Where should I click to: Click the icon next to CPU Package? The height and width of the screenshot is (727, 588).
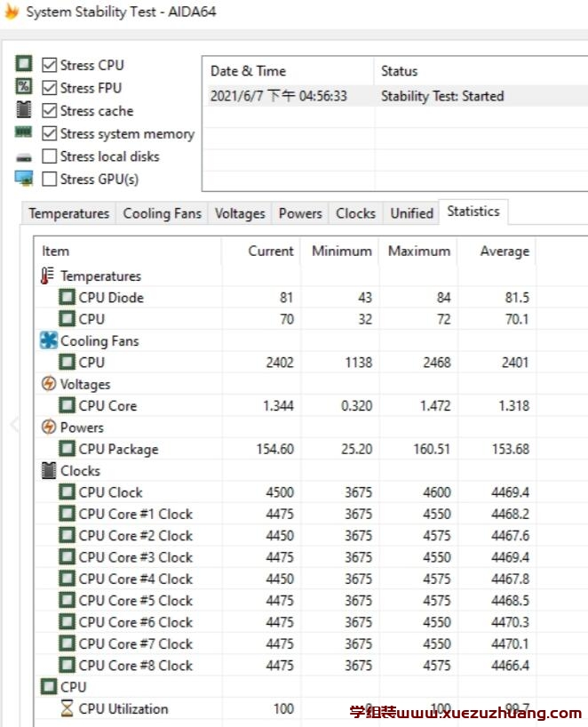[67, 448]
